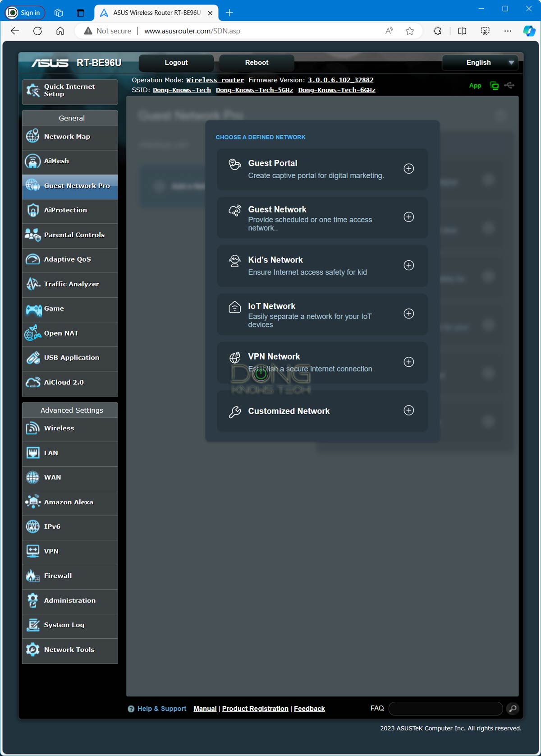Click the Dong-Knows-Tech-5GHz SSID link

point(254,90)
